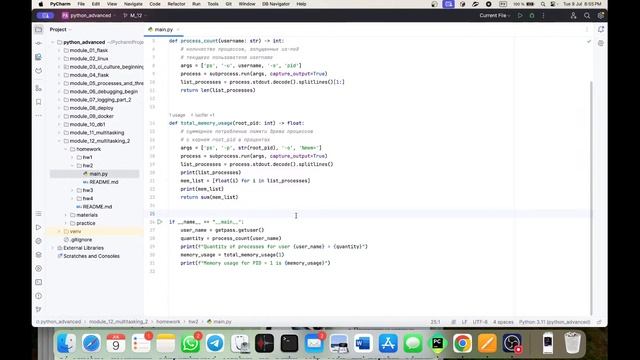Open the Project view selector dropdown

pos(60,29)
